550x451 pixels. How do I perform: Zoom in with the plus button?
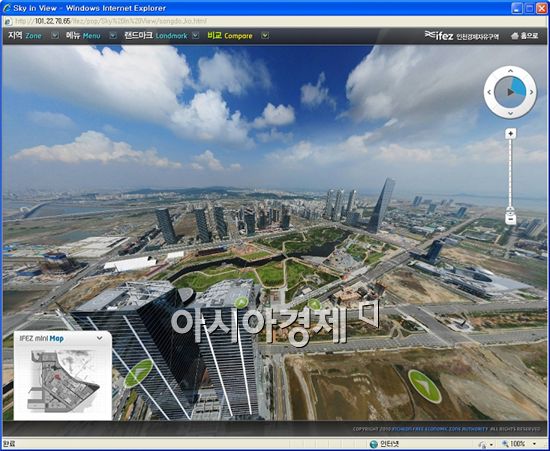point(510,134)
